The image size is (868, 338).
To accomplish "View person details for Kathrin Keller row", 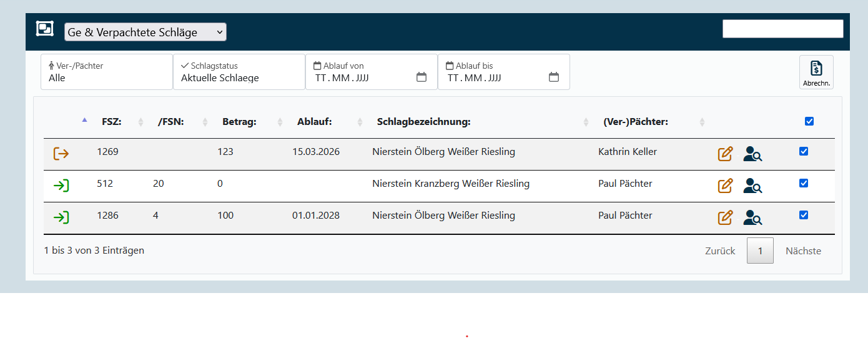I will tap(752, 154).
